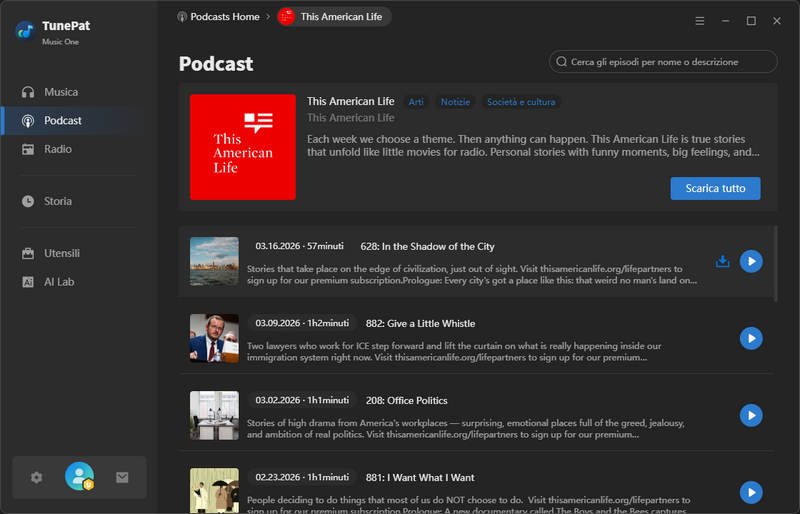Open the user profile avatar
The image size is (800, 514).
79,477
